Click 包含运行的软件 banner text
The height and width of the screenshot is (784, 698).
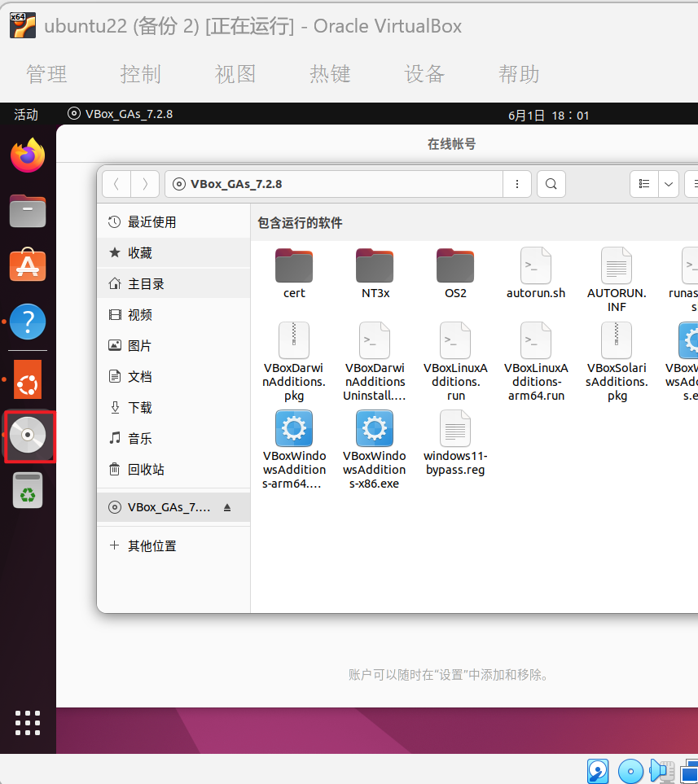coord(300,223)
